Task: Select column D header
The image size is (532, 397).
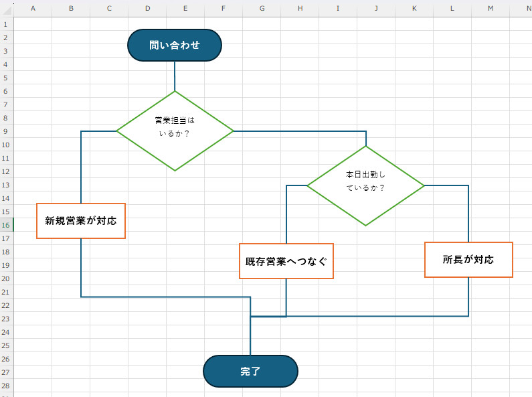Action: pyautogui.click(x=147, y=8)
